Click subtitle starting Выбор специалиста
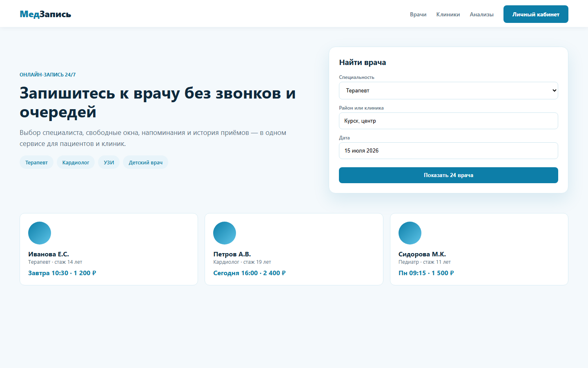 (x=153, y=138)
